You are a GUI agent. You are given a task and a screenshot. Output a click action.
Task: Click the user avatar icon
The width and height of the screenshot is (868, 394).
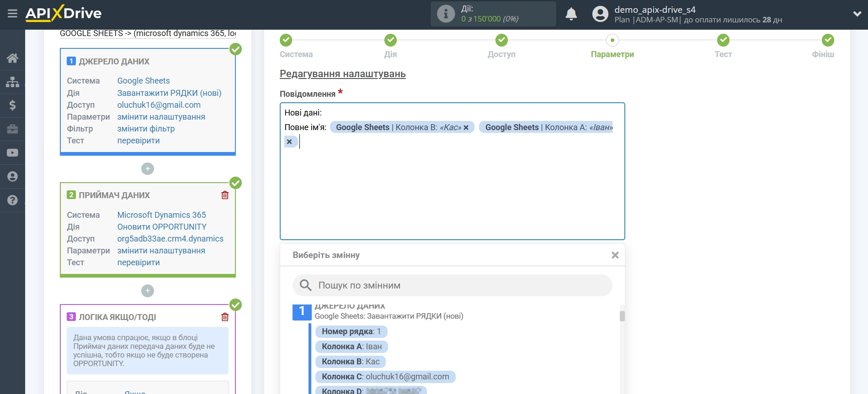[x=600, y=14]
